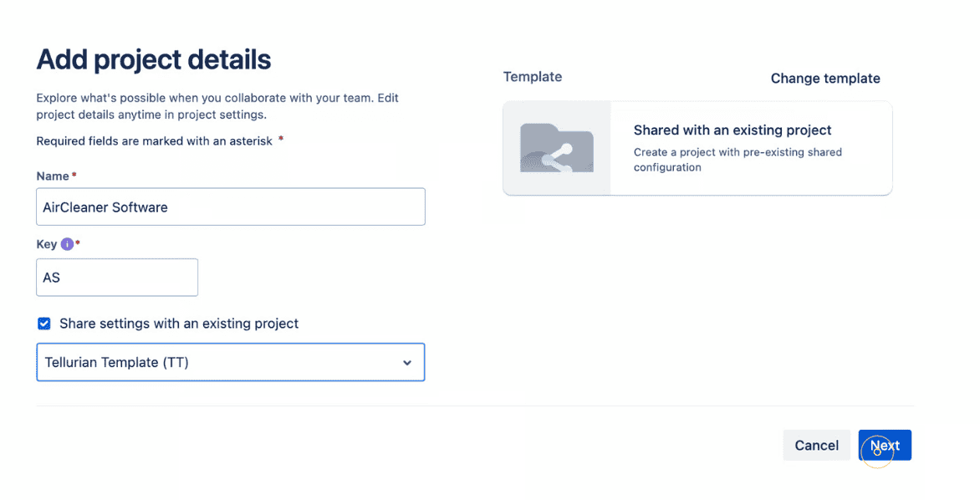Uncheck Share settings with an existing project checkbox

tap(43, 324)
